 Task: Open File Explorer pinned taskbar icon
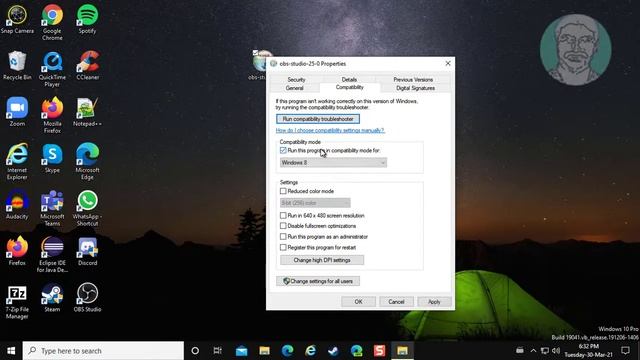(x=264, y=351)
